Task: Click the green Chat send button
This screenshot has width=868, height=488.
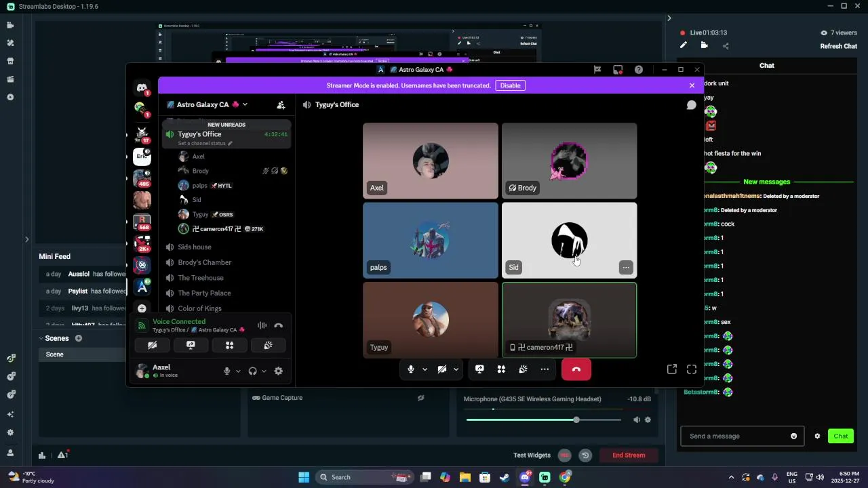Action: pyautogui.click(x=841, y=436)
